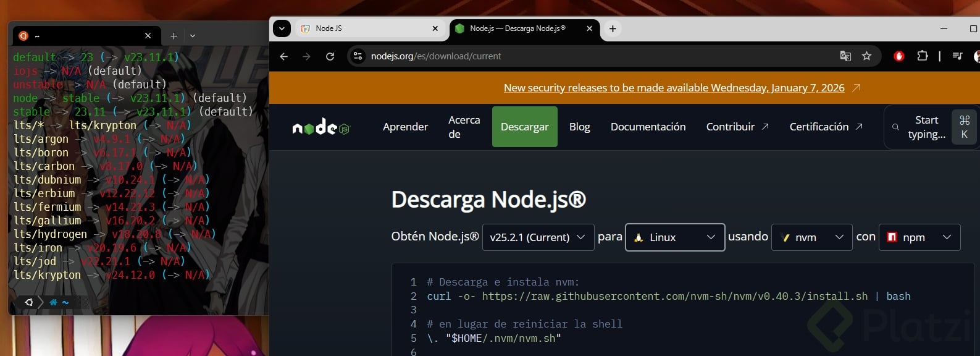Viewport: 980px width, 356px height.
Task: Click the lts/argon line in terminal
Action: click(x=99, y=139)
